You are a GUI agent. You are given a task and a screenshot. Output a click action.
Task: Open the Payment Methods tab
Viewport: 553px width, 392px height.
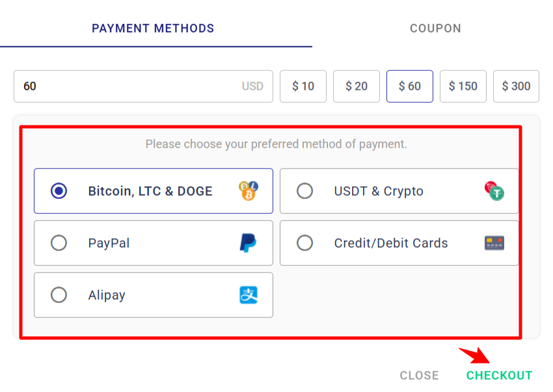point(153,29)
